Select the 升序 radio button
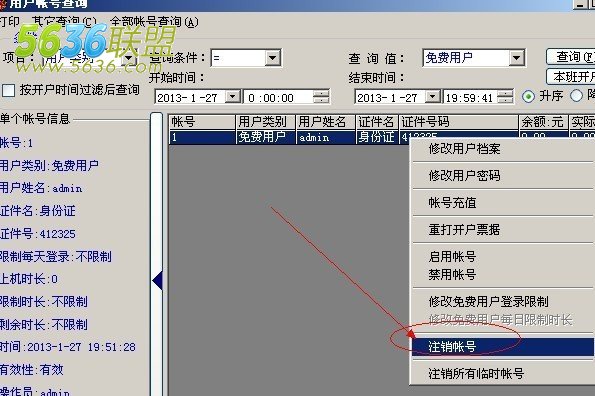 coord(528,96)
